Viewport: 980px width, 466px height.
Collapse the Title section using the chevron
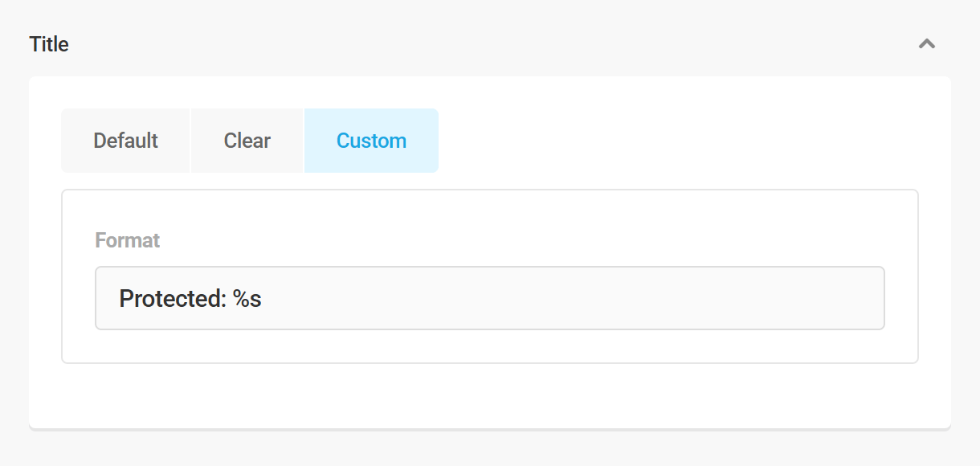[927, 43]
